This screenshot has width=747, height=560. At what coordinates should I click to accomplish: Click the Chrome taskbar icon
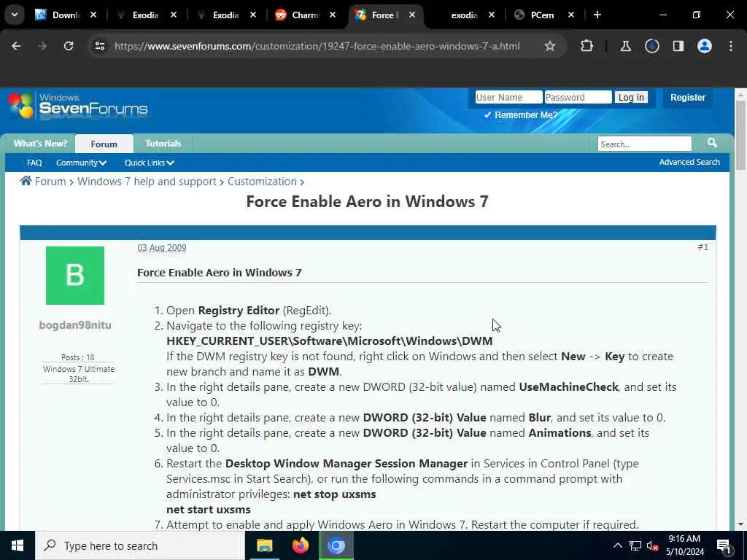pos(336,545)
